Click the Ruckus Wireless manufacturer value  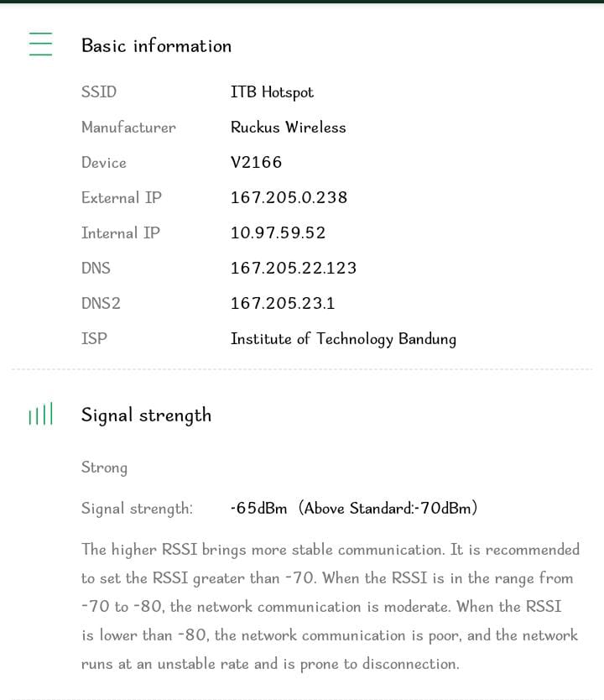(x=289, y=128)
